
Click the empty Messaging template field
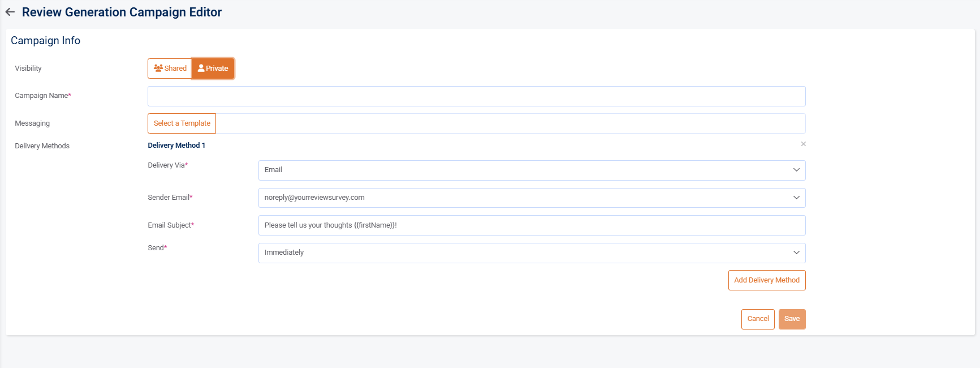point(509,123)
